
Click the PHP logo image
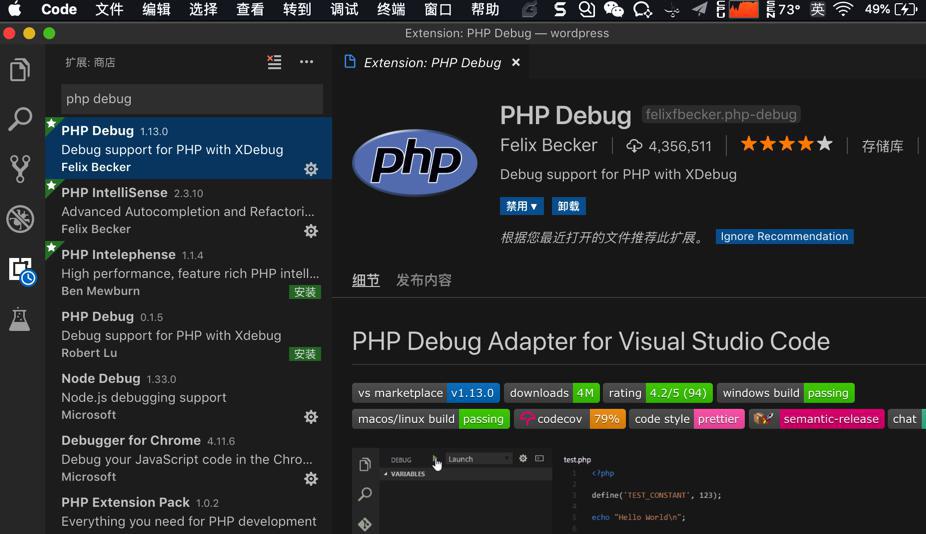(x=415, y=162)
